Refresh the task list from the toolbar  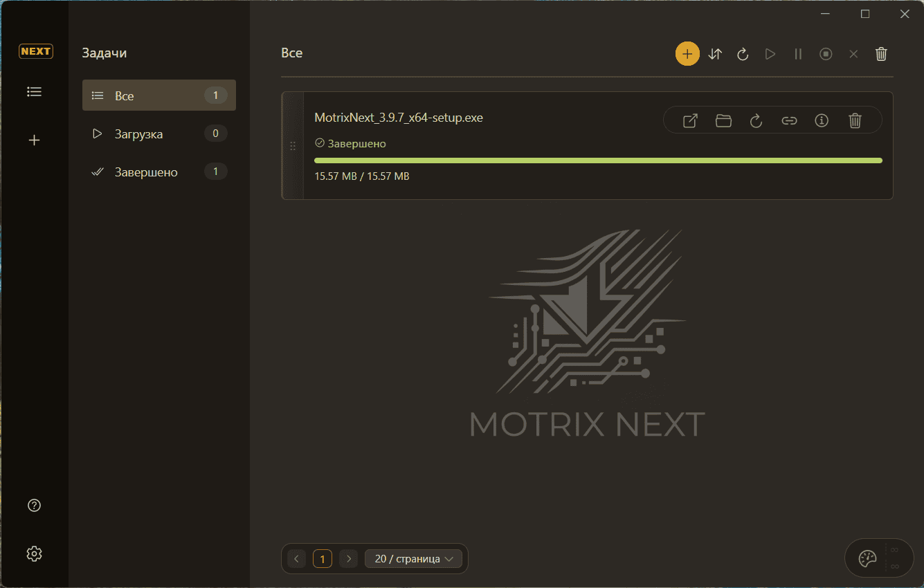pyautogui.click(x=743, y=54)
